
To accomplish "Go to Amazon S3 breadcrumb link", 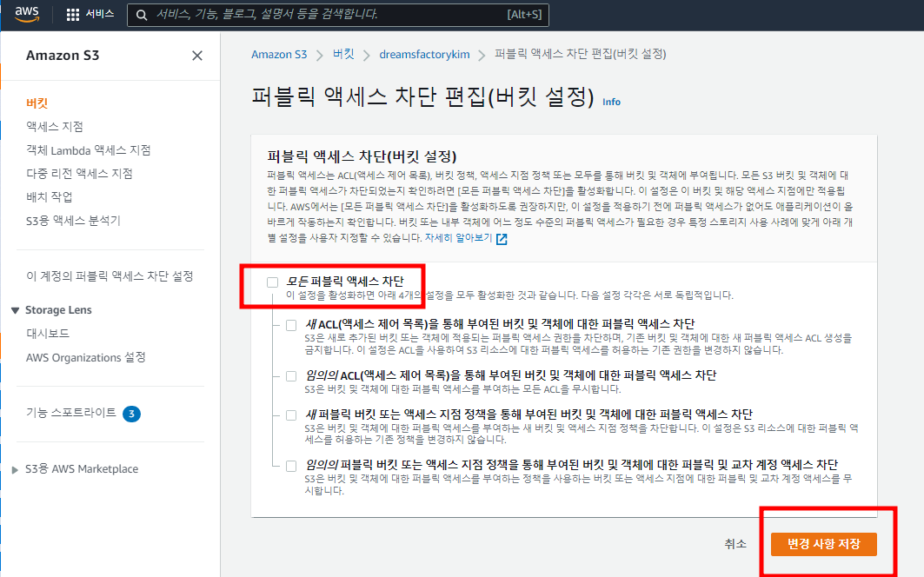I will tap(279, 54).
